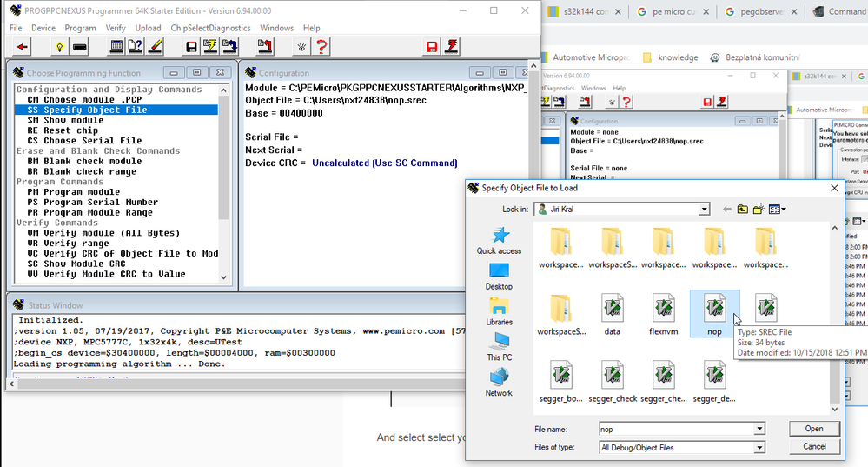Switch to s32k144 browser tab
This screenshot has height=467, width=868.
(585, 11)
